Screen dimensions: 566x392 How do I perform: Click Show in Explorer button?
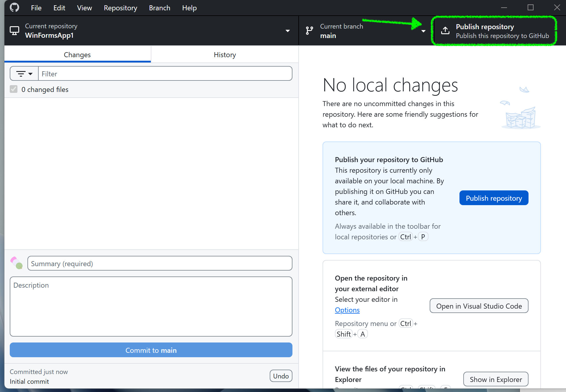(x=496, y=379)
